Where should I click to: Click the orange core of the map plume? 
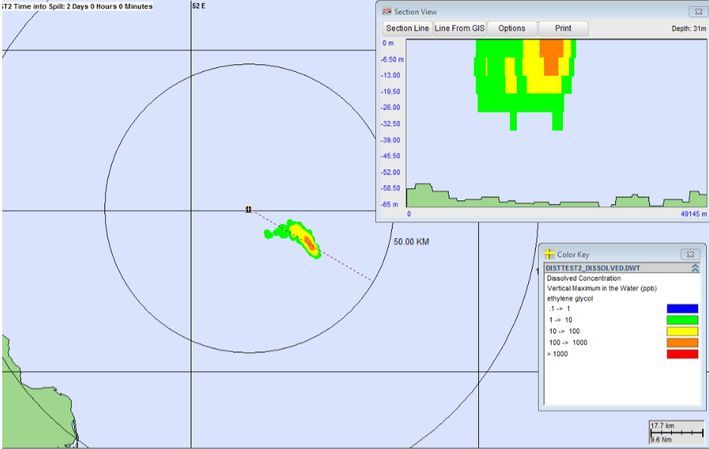(x=310, y=242)
